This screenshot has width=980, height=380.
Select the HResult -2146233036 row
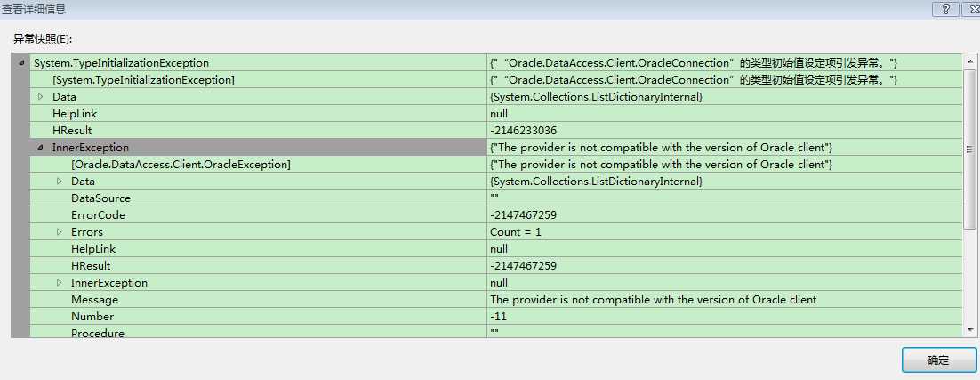pos(495,130)
